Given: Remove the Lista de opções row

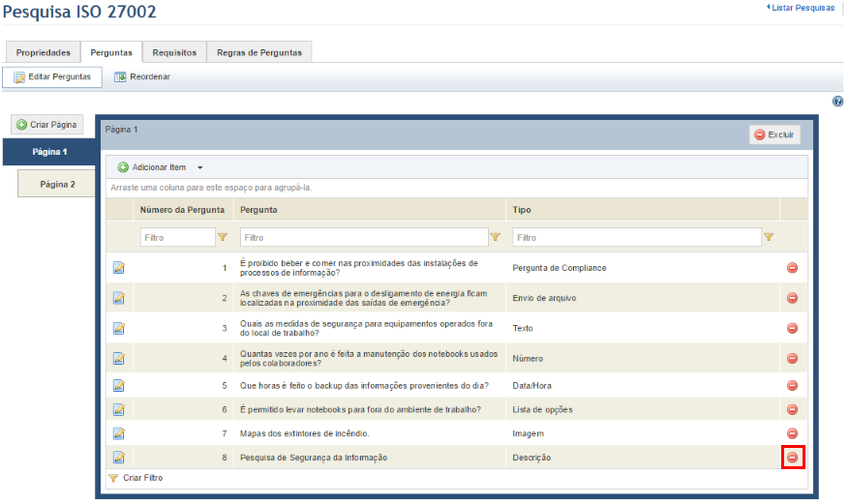Looking at the screenshot, I should [x=792, y=409].
